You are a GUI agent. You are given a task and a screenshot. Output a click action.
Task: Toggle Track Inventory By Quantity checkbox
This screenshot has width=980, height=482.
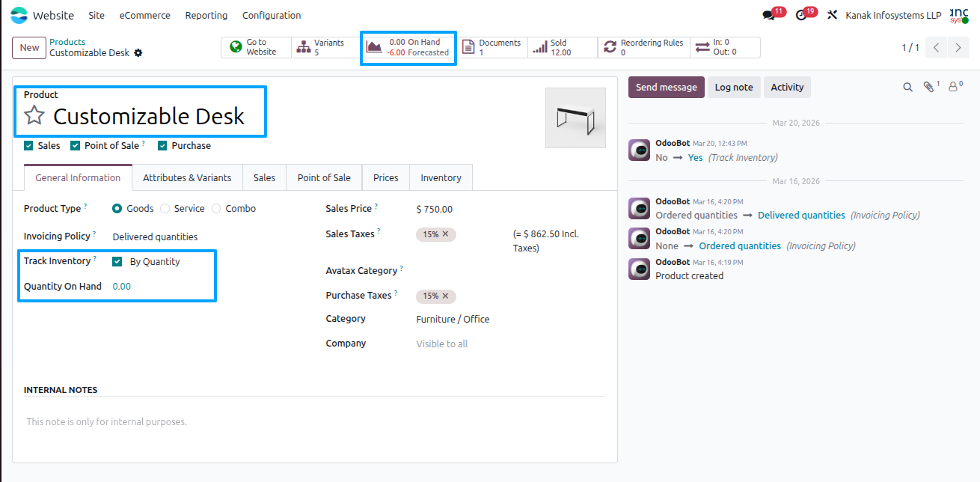117,262
